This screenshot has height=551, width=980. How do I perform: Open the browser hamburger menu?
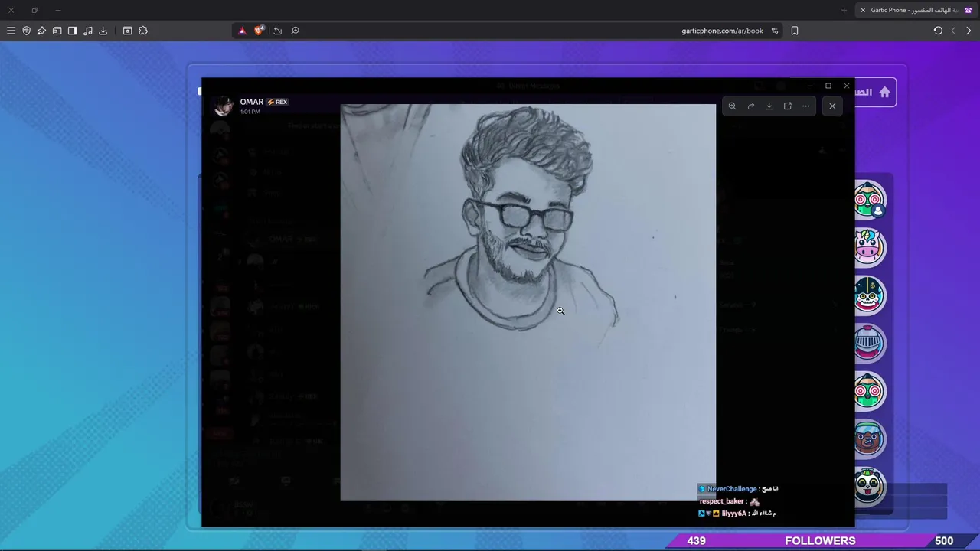[x=11, y=31]
